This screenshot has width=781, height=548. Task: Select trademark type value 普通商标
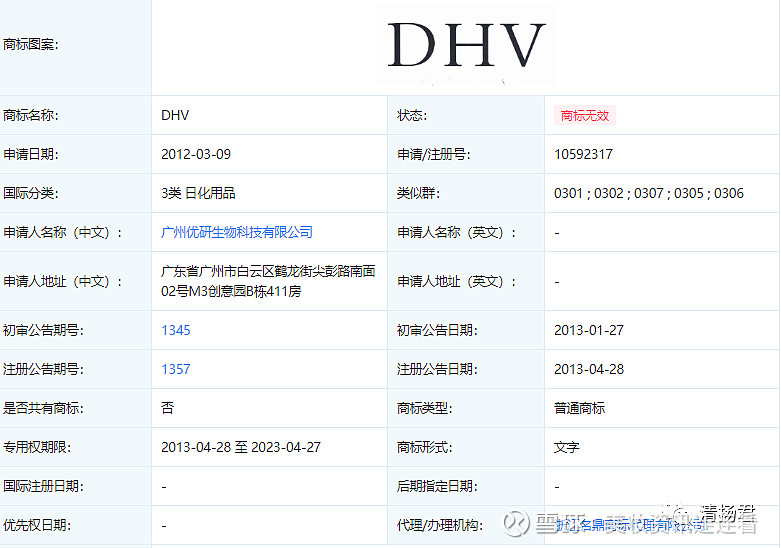tap(579, 409)
